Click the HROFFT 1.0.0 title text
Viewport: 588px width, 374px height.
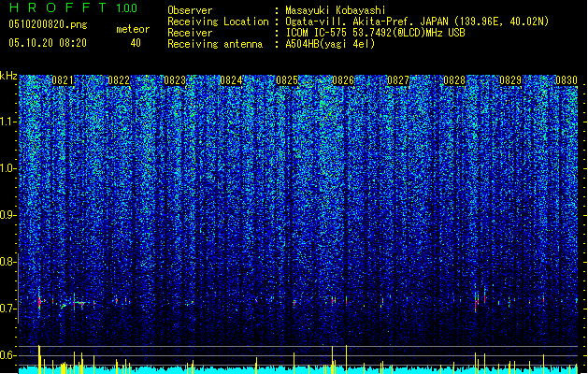point(73,7)
